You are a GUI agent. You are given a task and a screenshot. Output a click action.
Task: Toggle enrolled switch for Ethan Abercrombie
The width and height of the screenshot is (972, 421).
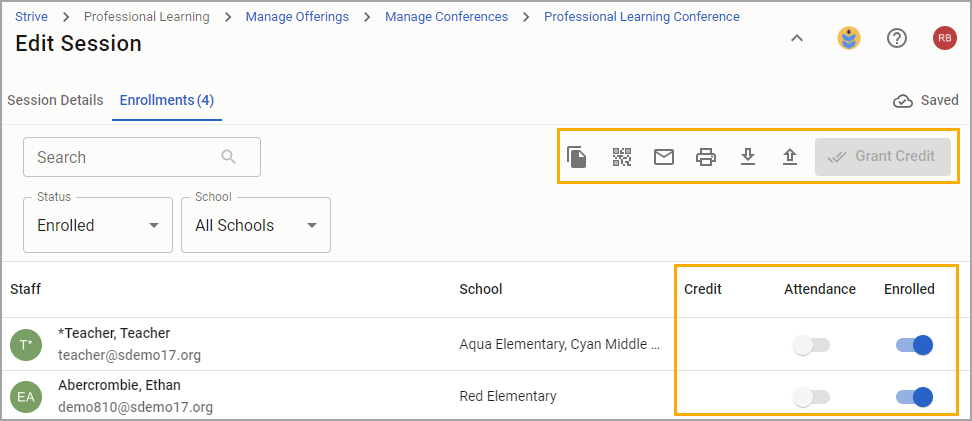click(x=914, y=397)
